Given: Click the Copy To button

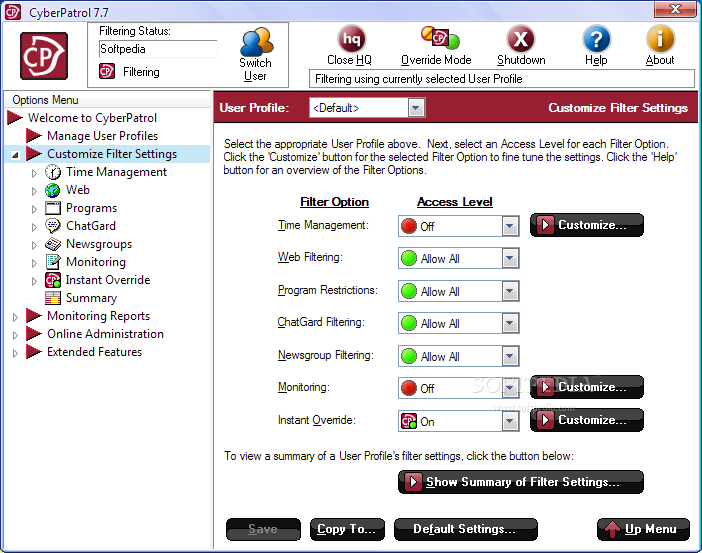Looking at the screenshot, I should (x=347, y=529).
